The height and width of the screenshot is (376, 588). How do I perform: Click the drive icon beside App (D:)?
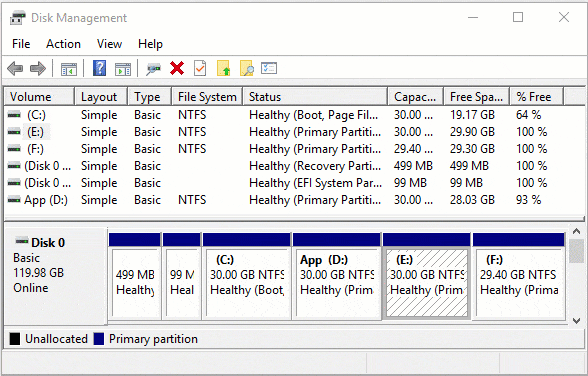14,200
